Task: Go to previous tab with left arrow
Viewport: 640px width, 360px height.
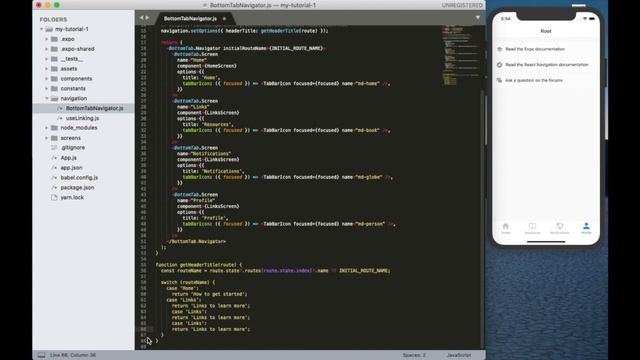Action: (x=142, y=18)
